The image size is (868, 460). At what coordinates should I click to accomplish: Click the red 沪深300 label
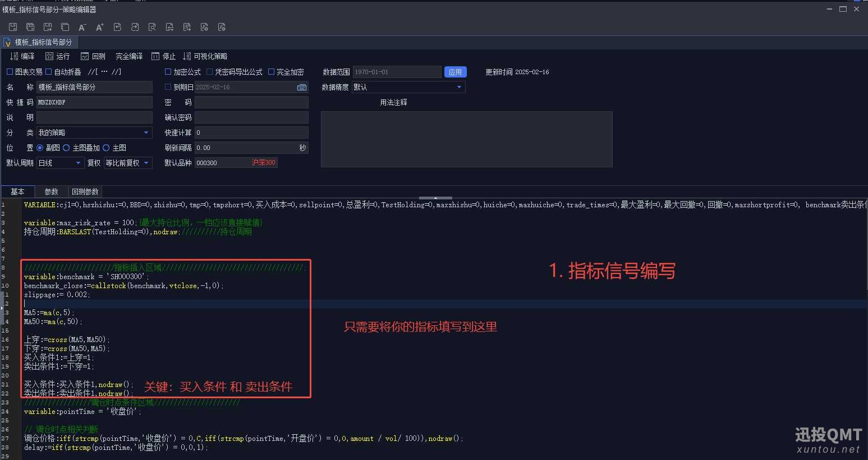tap(263, 163)
